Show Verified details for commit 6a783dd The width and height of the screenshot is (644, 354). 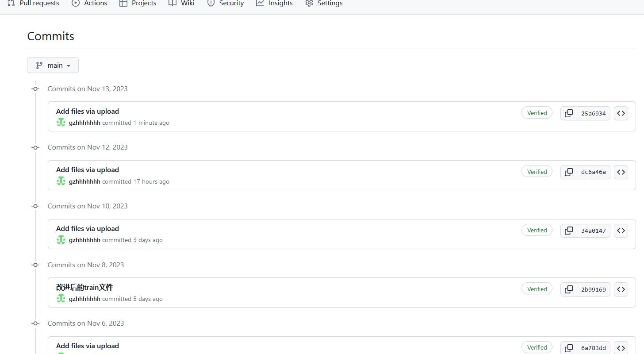pos(537,348)
